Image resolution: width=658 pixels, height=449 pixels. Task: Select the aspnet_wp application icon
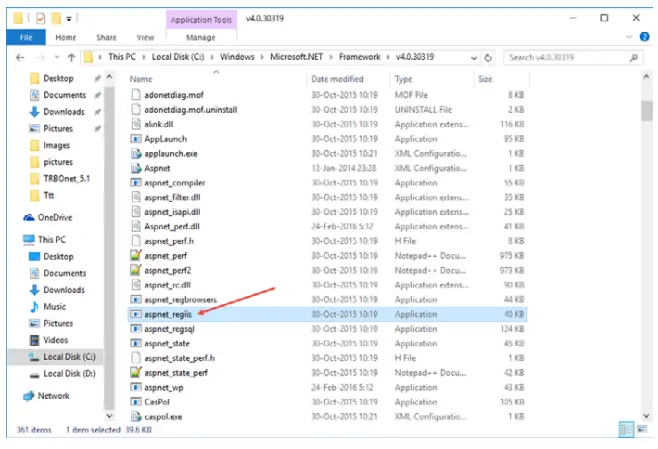tap(136, 387)
